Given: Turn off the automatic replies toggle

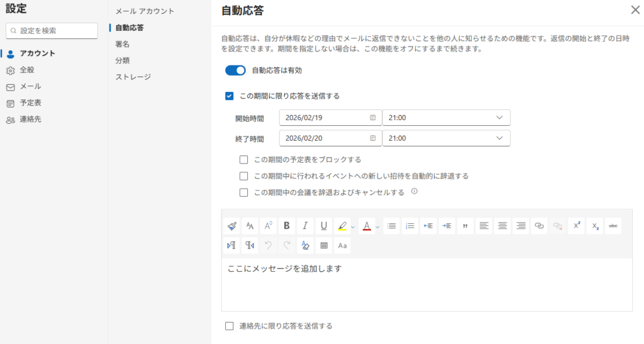Looking at the screenshot, I should 235,70.
